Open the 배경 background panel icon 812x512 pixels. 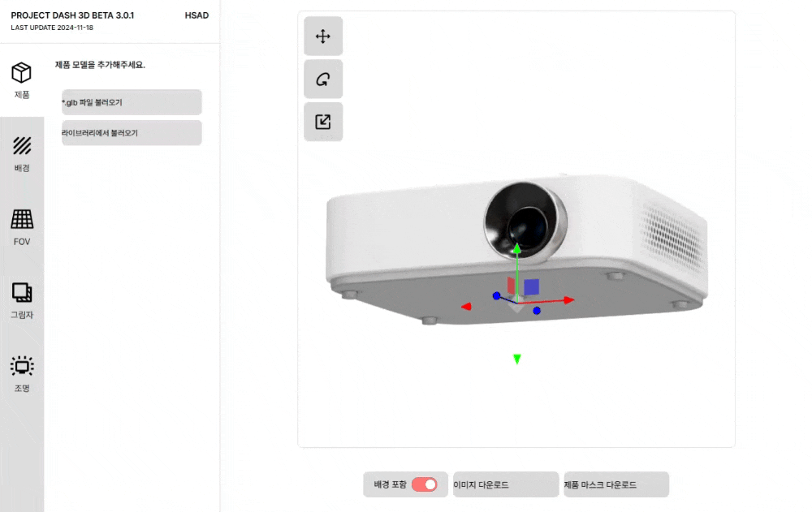[22, 146]
